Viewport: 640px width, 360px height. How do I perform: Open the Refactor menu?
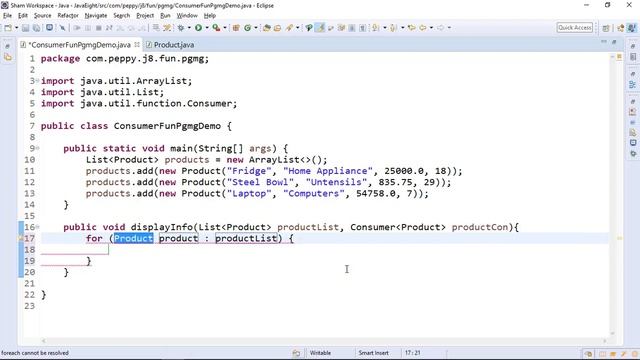tap(68, 16)
